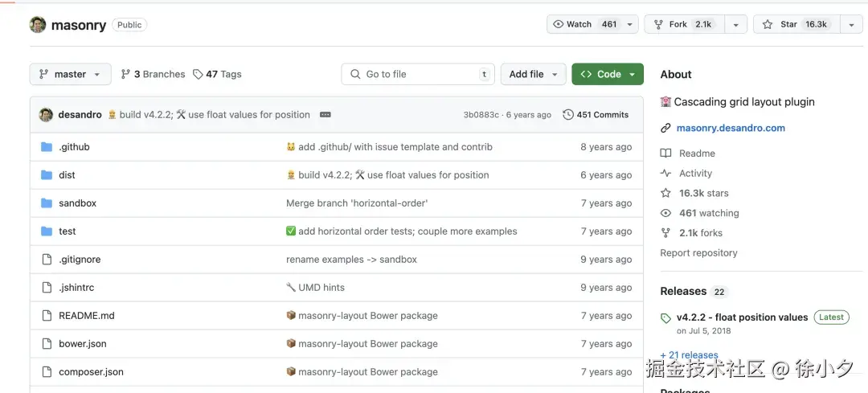
Task: Open release v4.2.2 - float position values
Action: (x=743, y=317)
